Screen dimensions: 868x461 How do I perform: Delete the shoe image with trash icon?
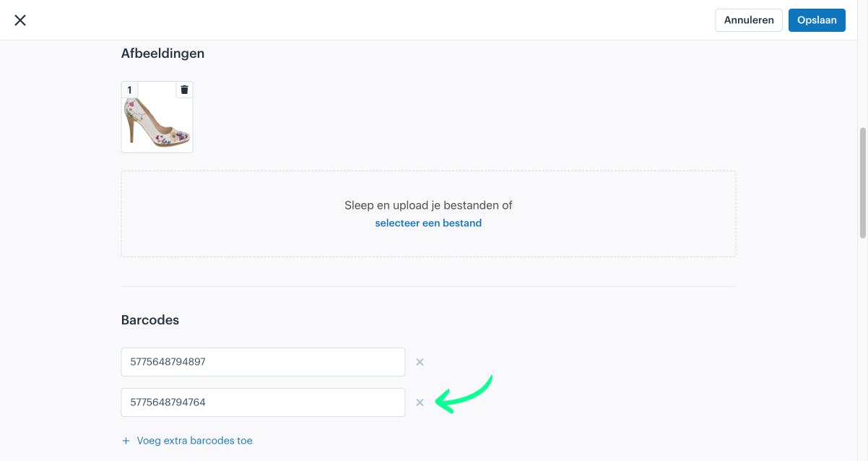click(x=184, y=90)
